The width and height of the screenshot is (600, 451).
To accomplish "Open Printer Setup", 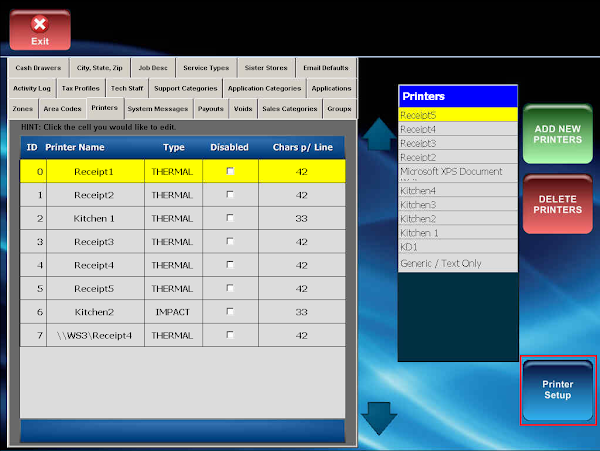I will 557,390.
